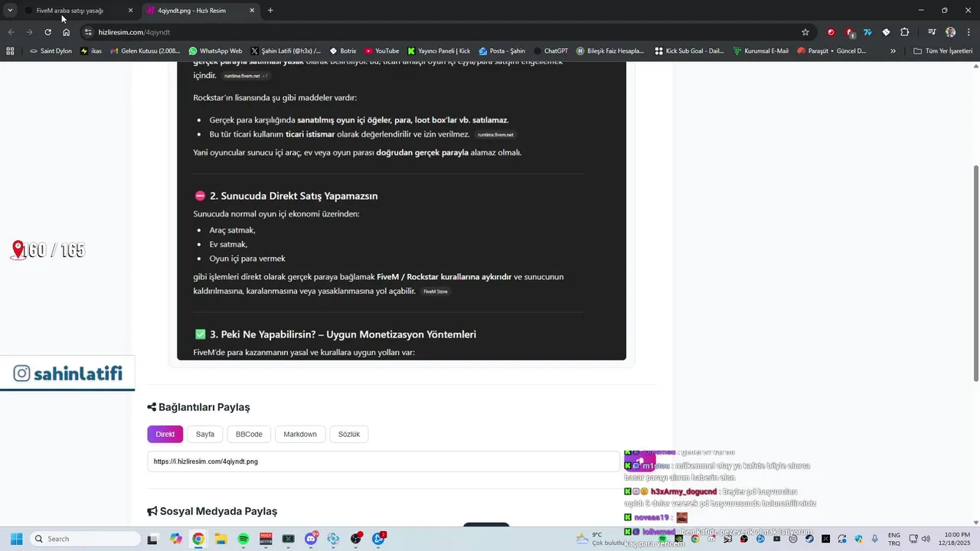Image resolution: width=980 pixels, height=551 pixels.
Task: Open a new tab with the plus button
Action: [x=270, y=11]
